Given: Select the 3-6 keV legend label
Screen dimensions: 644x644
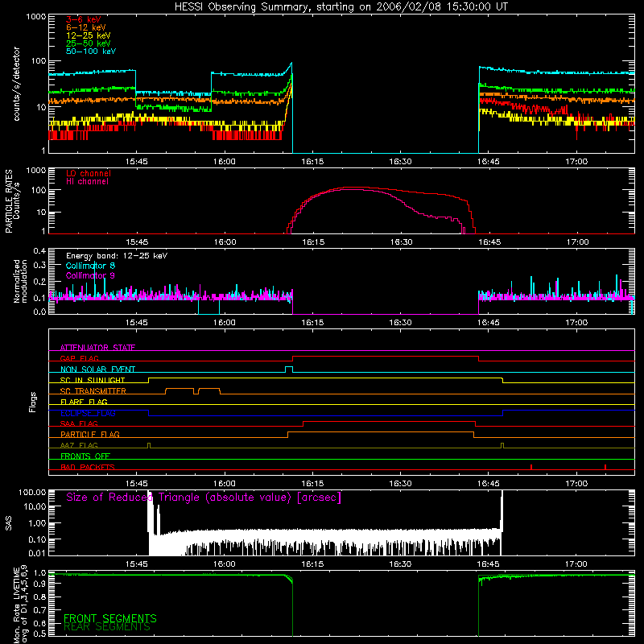Looking at the screenshot, I should point(83,19).
